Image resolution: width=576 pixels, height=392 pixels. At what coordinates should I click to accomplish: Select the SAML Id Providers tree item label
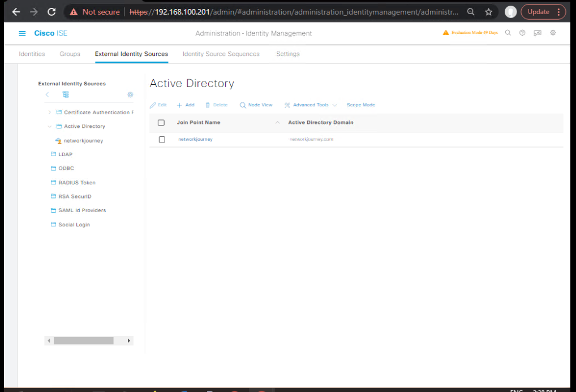point(82,210)
